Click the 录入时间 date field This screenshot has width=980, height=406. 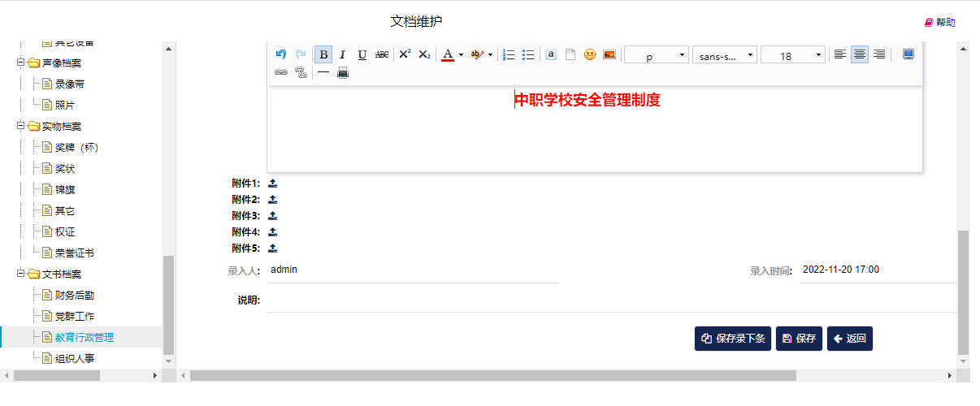[878, 270]
